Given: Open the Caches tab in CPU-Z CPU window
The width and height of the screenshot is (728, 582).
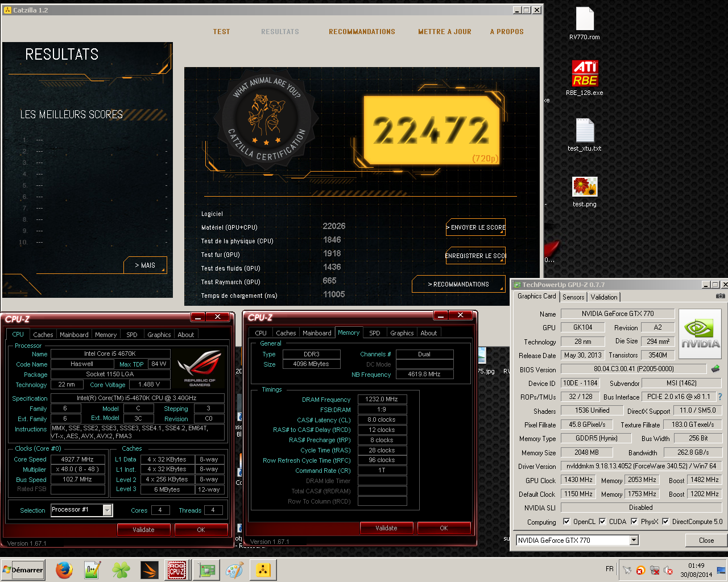Looking at the screenshot, I should pyautogui.click(x=43, y=335).
